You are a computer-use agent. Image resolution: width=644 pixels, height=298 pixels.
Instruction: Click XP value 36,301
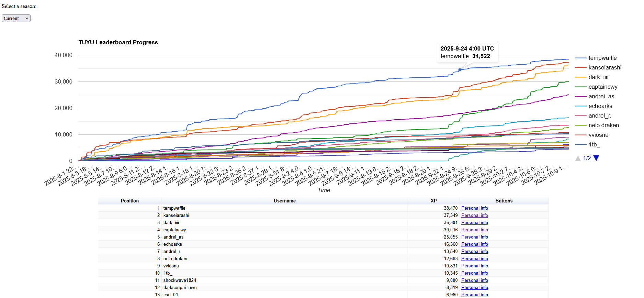(451, 222)
